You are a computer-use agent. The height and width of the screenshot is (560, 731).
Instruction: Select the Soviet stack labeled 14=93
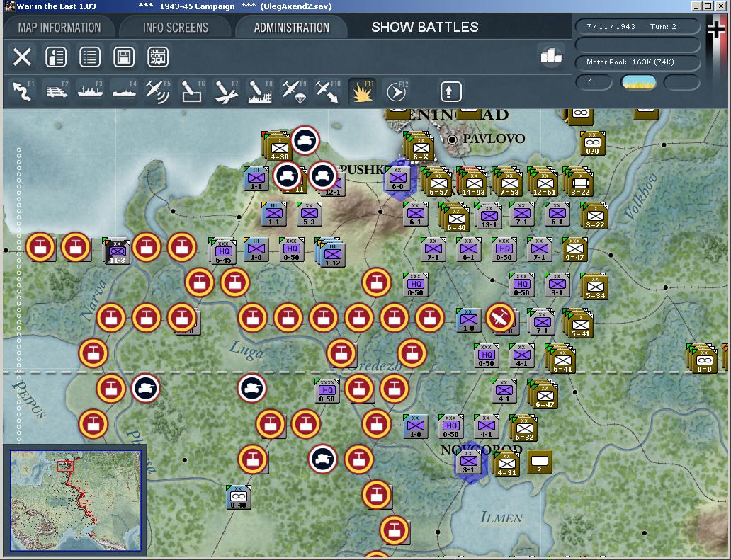point(472,182)
